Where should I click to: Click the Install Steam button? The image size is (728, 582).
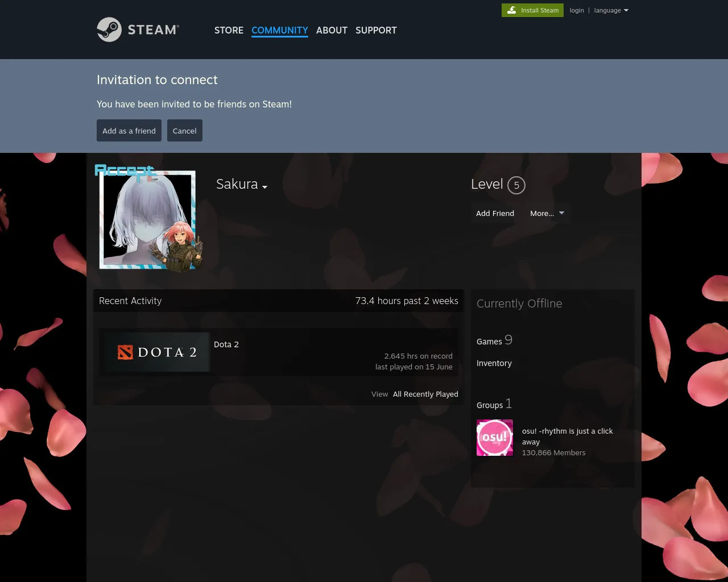pos(532,10)
